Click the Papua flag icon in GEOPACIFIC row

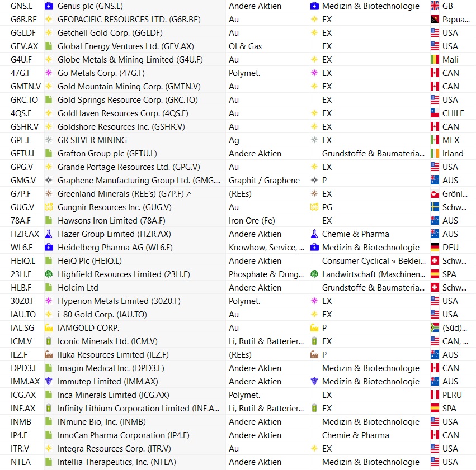click(x=435, y=20)
